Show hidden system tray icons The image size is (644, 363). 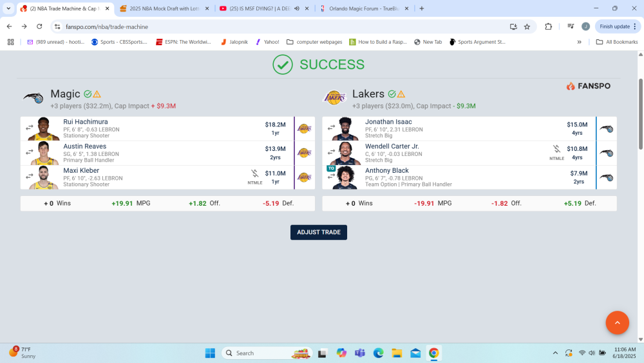pos(555,353)
